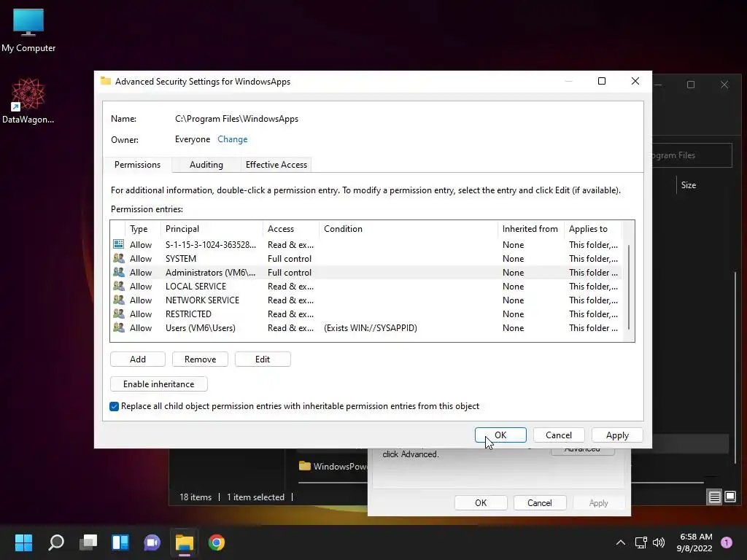Toggle Replace all child object permissions checkbox
Image resolution: width=747 pixels, height=560 pixels.
[x=114, y=406]
